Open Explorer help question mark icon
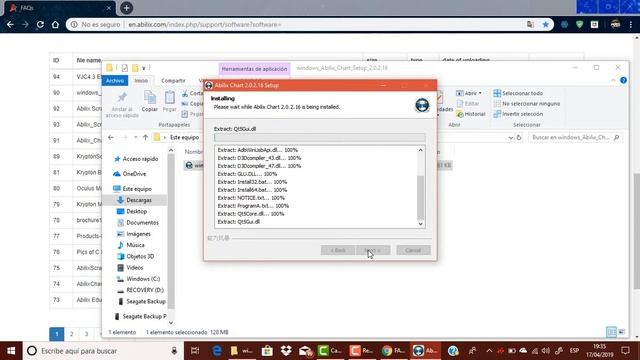This screenshot has width=640, height=360. tap(623, 80)
